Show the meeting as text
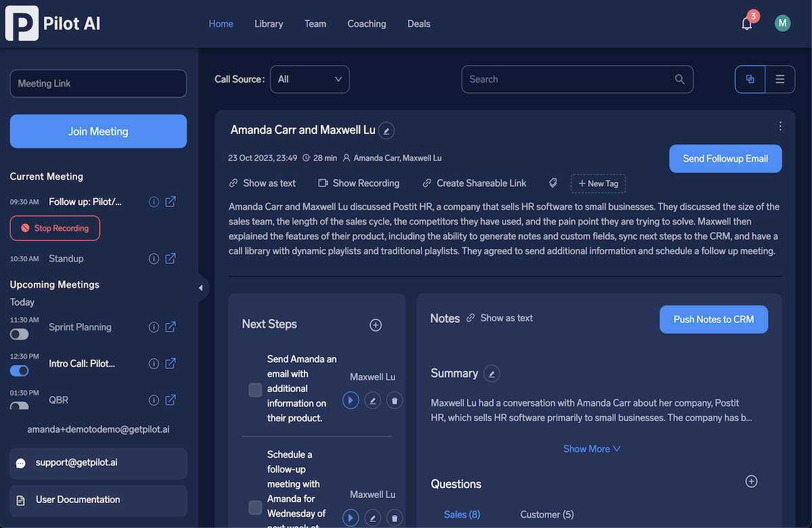 pos(263,183)
